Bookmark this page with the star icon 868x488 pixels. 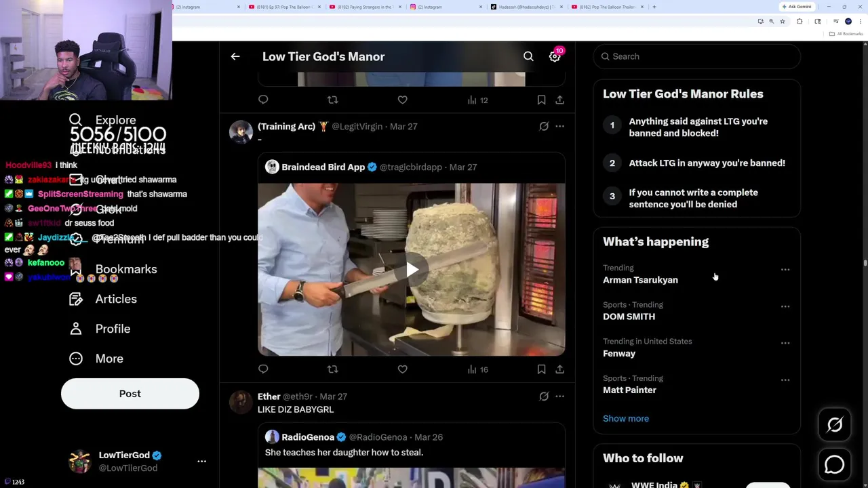(x=782, y=22)
